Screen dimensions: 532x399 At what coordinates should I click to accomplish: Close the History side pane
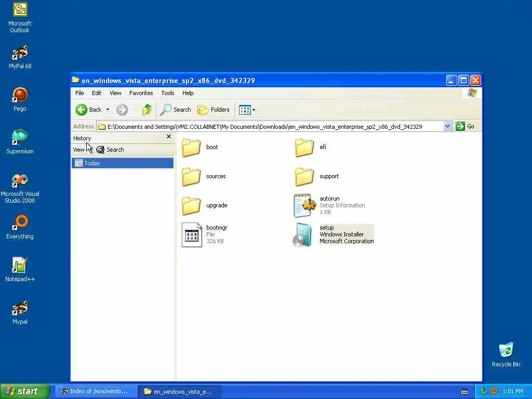pyautogui.click(x=169, y=137)
